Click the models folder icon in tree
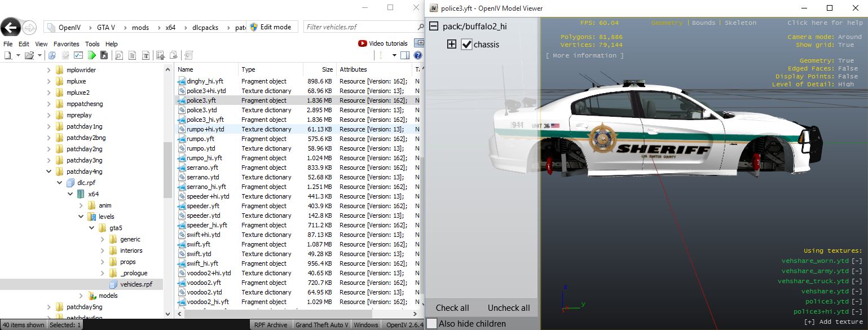Viewport: 868px width, 330px height. coord(92,296)
